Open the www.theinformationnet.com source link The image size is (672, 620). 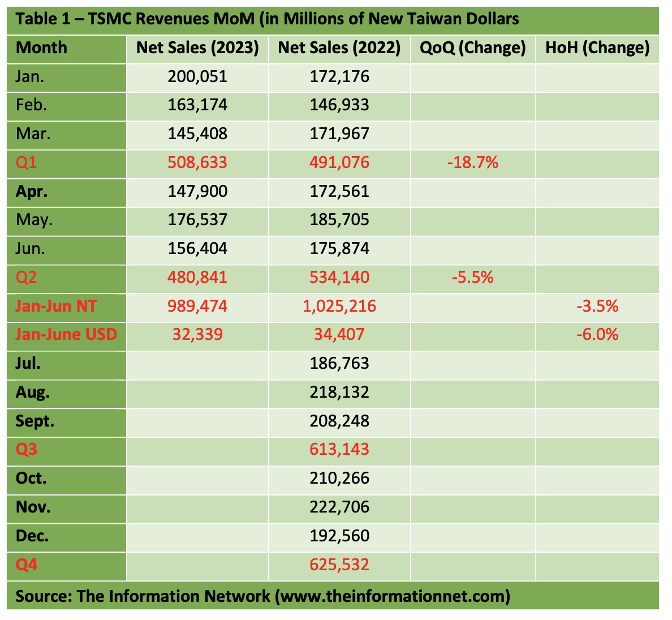click(x=393, y=596)
